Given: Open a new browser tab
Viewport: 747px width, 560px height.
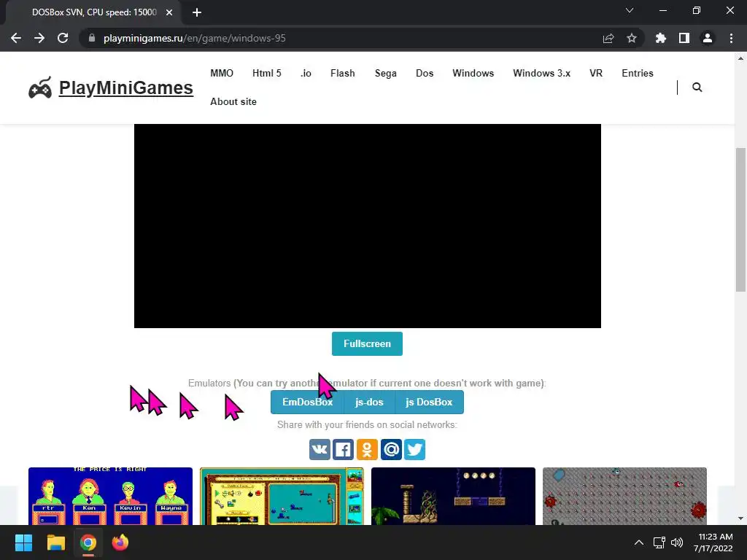Looking at the screenshot, I should tap(197, 12).
